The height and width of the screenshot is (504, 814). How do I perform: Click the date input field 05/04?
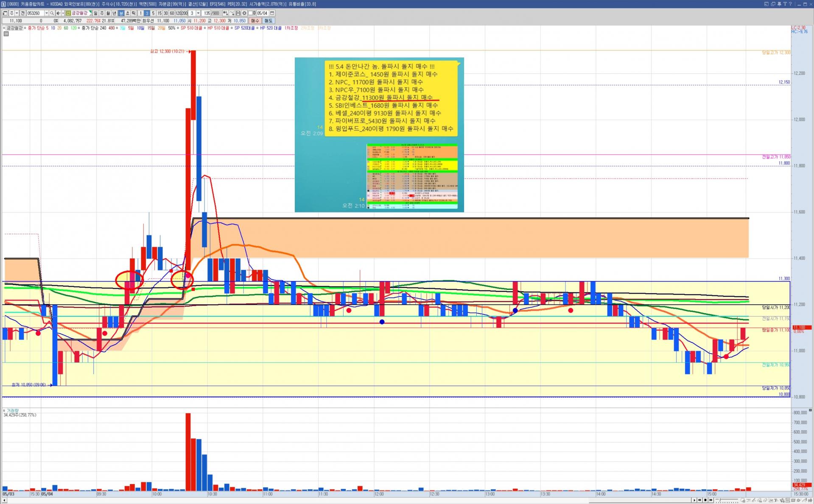tap(262, 13)
